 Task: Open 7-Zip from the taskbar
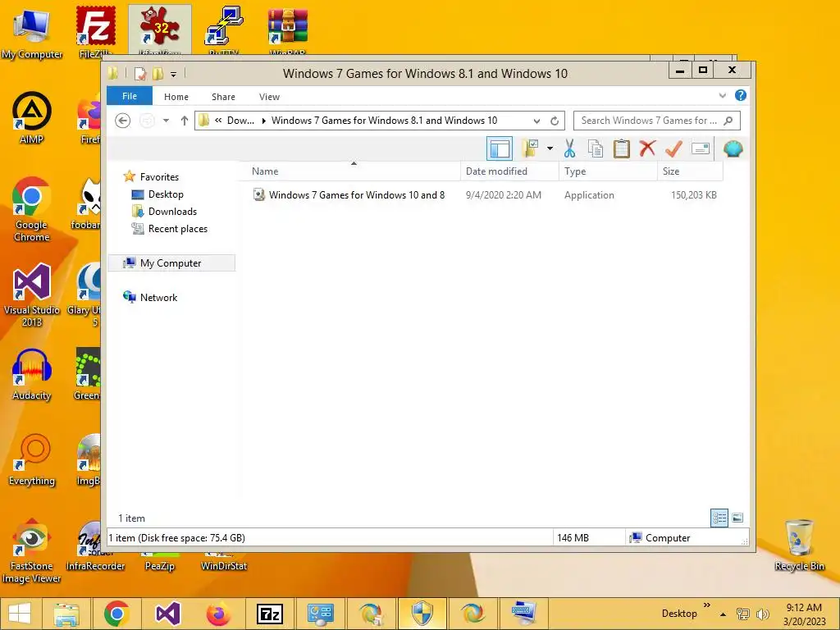[x=269, y=614]
